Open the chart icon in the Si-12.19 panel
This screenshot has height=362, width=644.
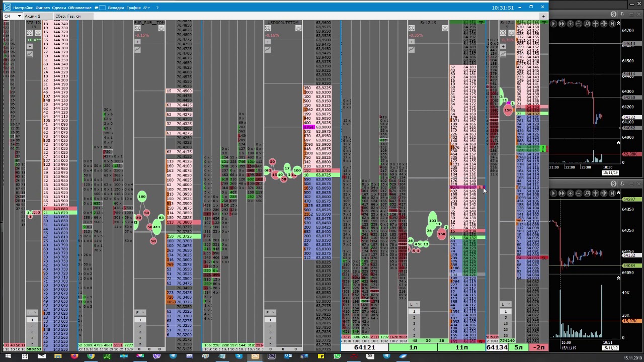[x=411, y=50]
